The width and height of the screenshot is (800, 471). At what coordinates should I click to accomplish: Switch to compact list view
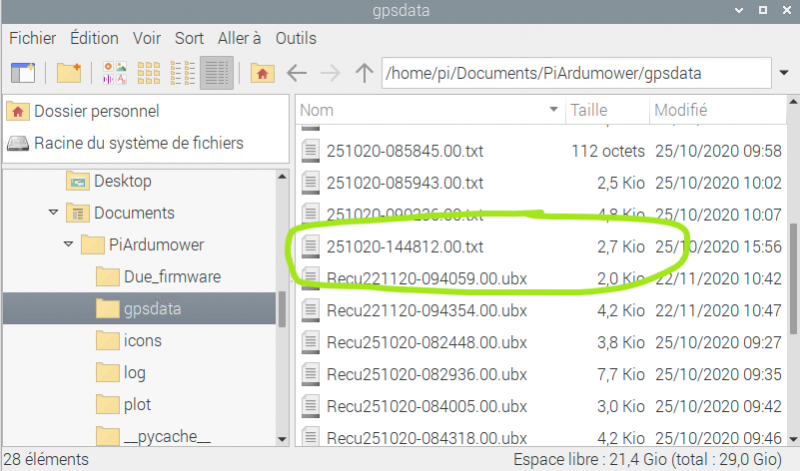pos(183,73)
